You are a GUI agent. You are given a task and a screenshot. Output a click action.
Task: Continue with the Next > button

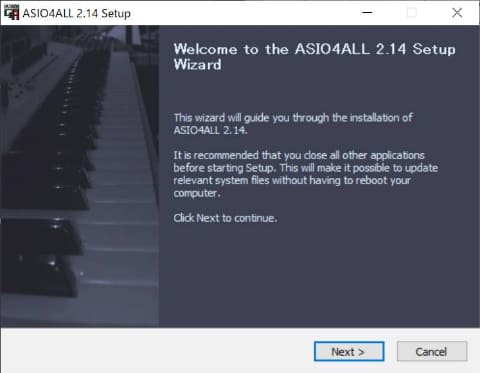coord(349,351)
